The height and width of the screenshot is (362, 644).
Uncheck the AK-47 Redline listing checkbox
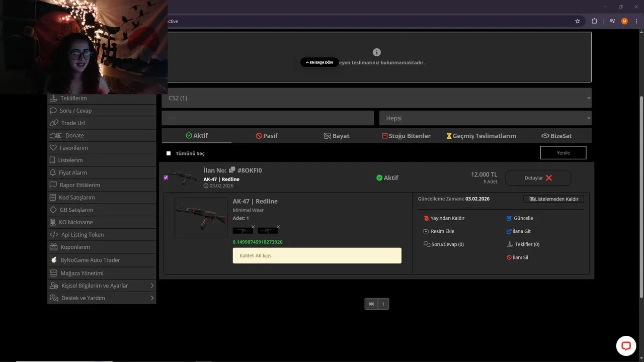(166, 177)
